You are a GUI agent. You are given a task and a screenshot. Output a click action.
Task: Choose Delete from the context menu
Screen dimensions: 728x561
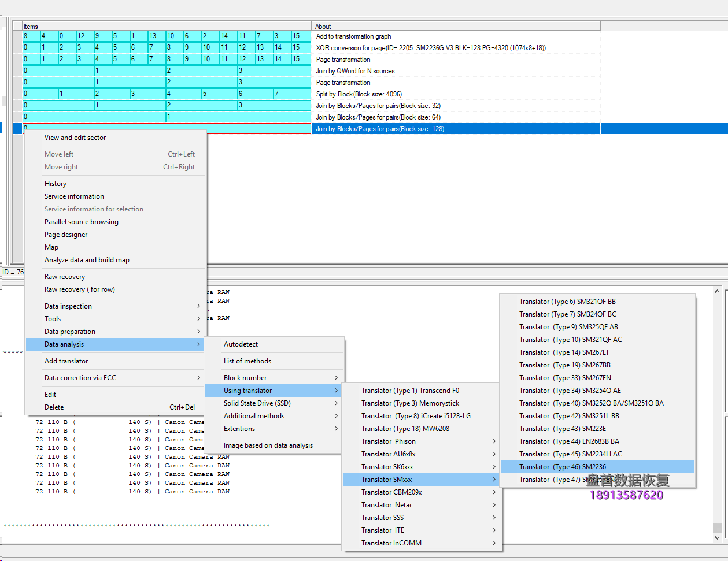(x=54, y=407)
